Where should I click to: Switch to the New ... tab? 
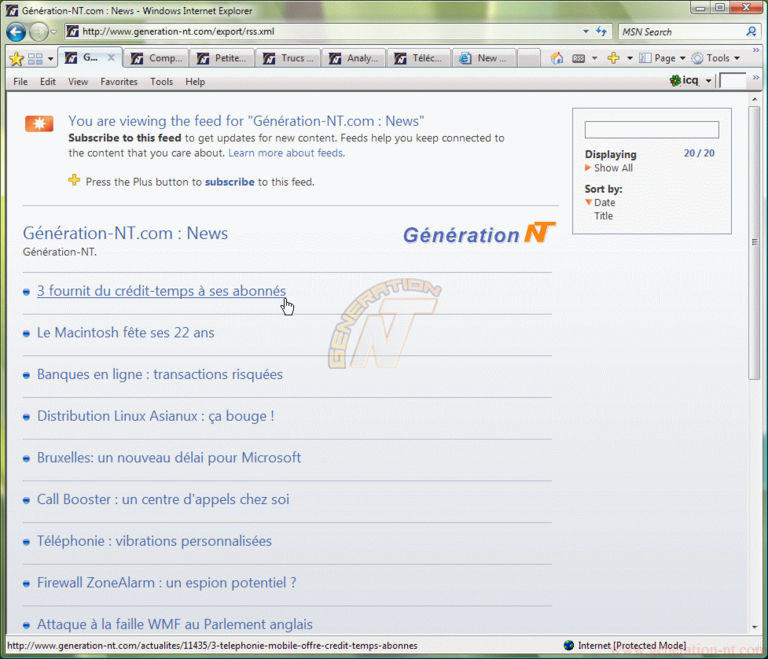(485, 58)
